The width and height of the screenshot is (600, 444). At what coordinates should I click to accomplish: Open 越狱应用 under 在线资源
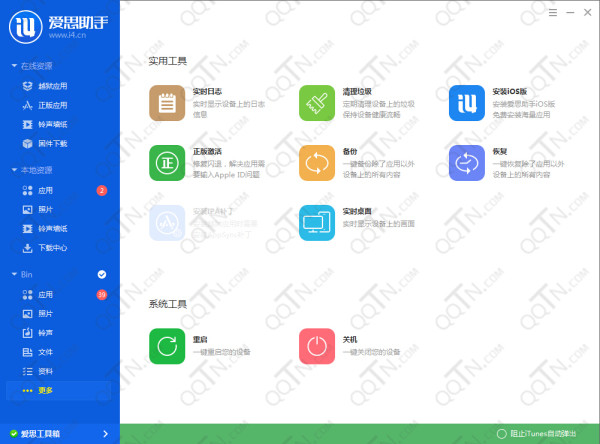click(53, 86)
